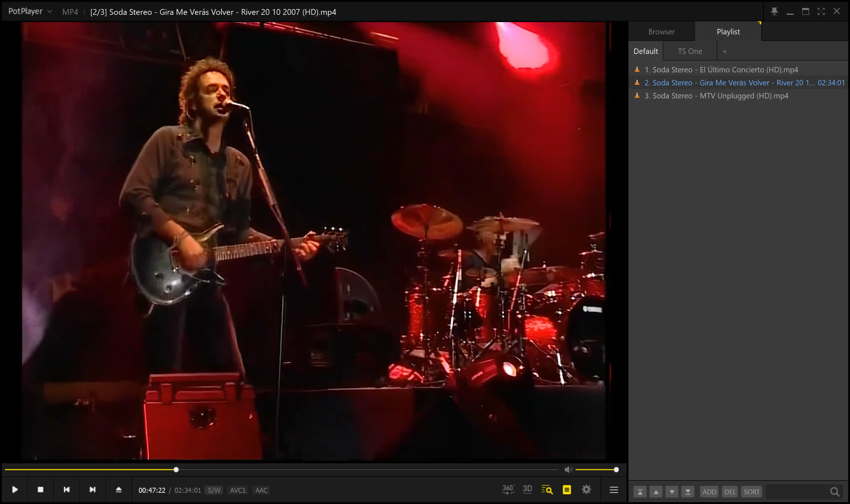Click the total duration 02:34:01 in control bar
This screenshot has height=504, width=850.
pos(188,490)
